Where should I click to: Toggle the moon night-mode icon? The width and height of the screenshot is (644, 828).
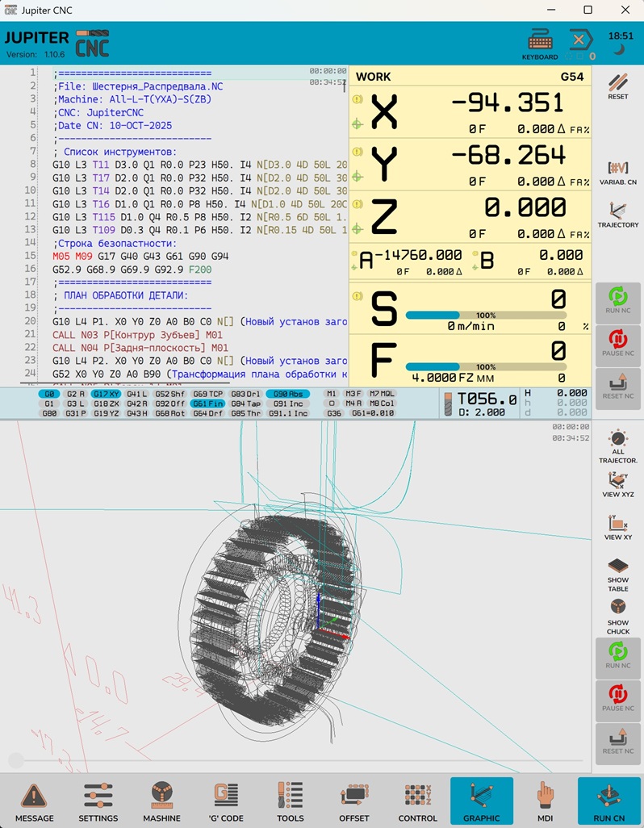[619, 50]
